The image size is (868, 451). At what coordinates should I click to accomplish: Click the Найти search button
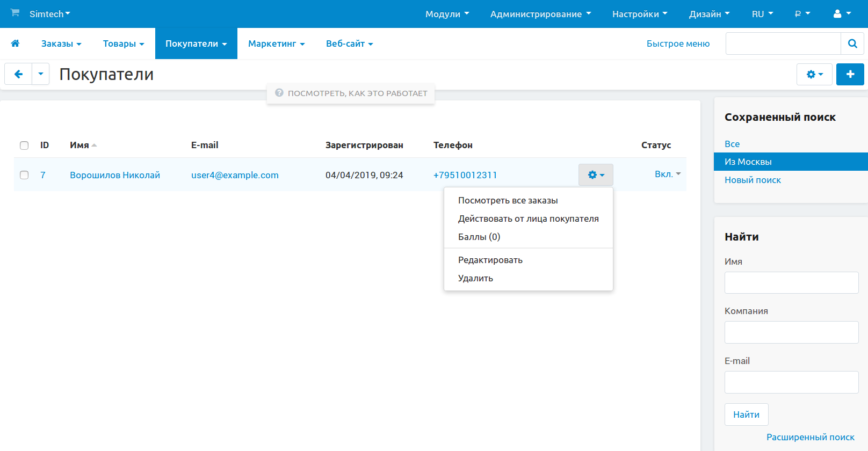pyautogui.click(x=746, y=414)
